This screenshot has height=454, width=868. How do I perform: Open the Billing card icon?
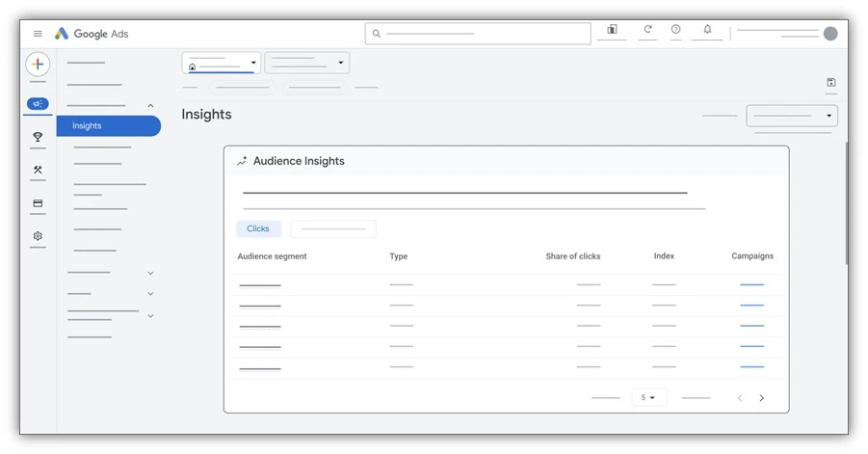[38, 203]
